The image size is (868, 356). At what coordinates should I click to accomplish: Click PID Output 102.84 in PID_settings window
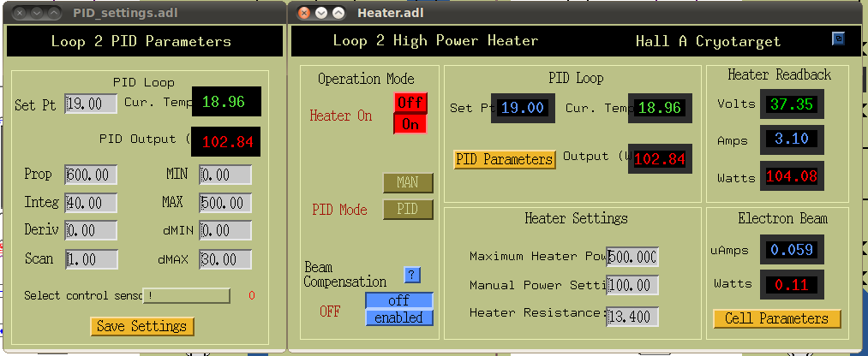tap(226, 141)
